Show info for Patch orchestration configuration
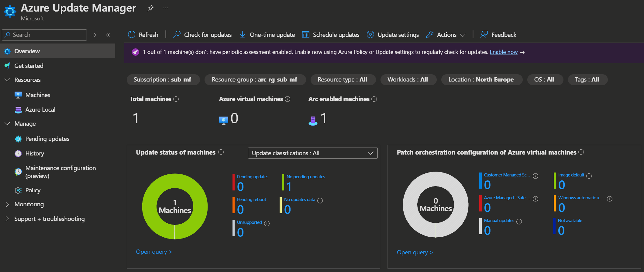 click(x=581, y=152)
